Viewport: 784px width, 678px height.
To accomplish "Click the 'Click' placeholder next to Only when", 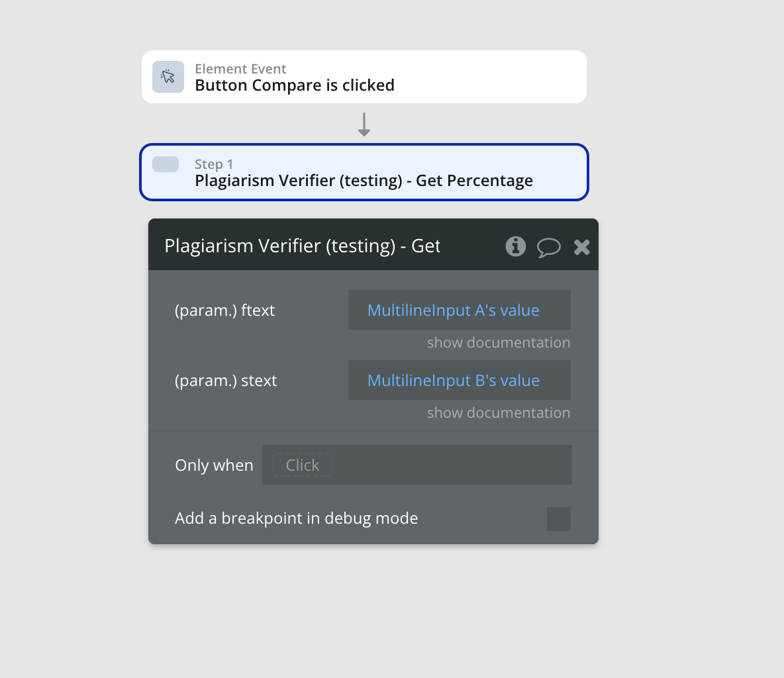I will coord(303,465).
